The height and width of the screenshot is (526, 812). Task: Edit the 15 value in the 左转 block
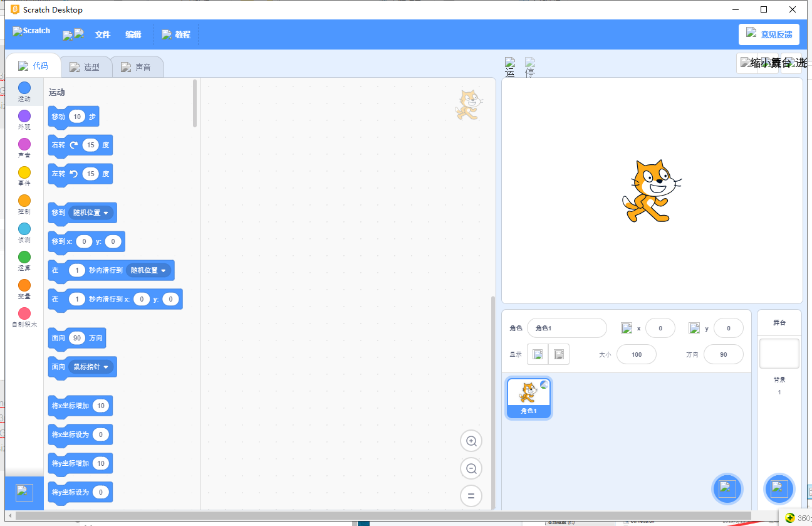pyautogui.click(x=91, y=174)
